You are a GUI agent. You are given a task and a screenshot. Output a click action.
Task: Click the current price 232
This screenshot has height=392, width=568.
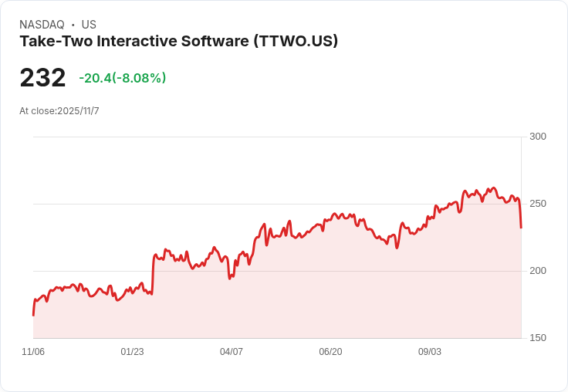tap(42, 77)
